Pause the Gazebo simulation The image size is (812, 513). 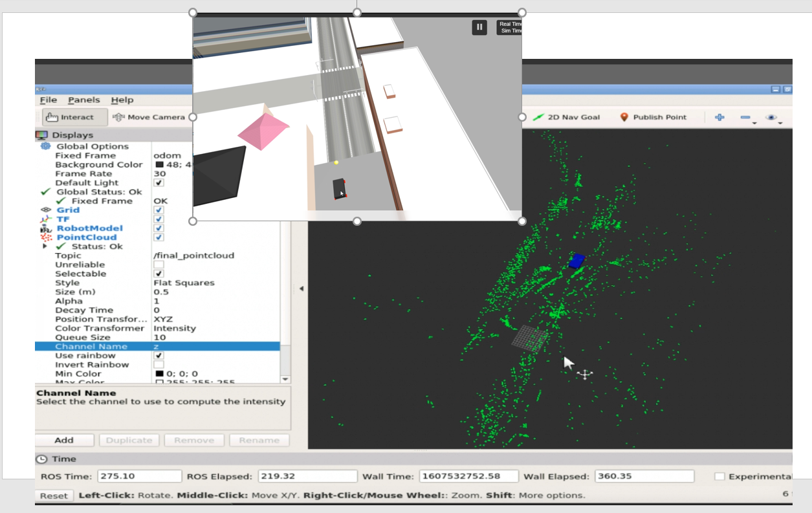point(479,27)
